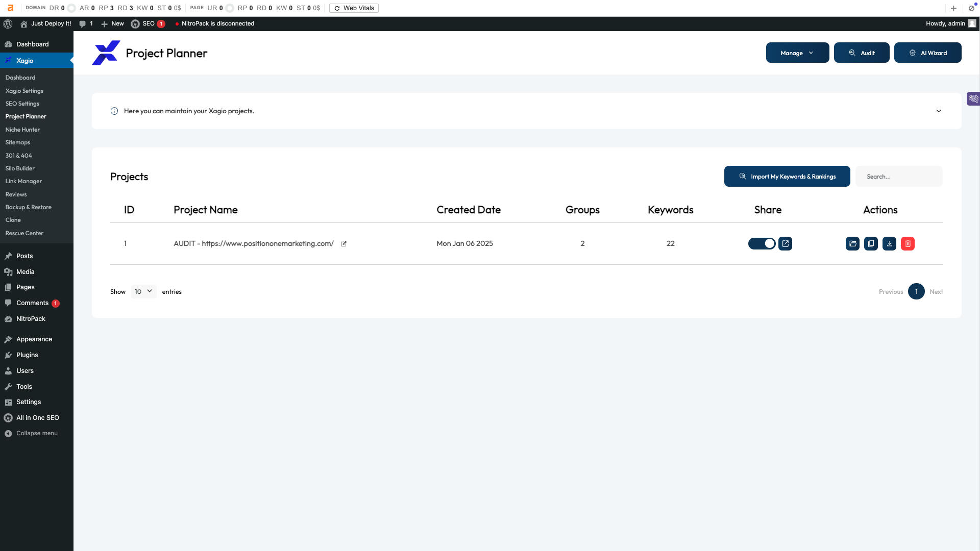Image resolution: width=980 pixels, height=551 pixels.
Task: Open the AUDIT positiononemarketing project name
Action: click(x=254, y=243)
